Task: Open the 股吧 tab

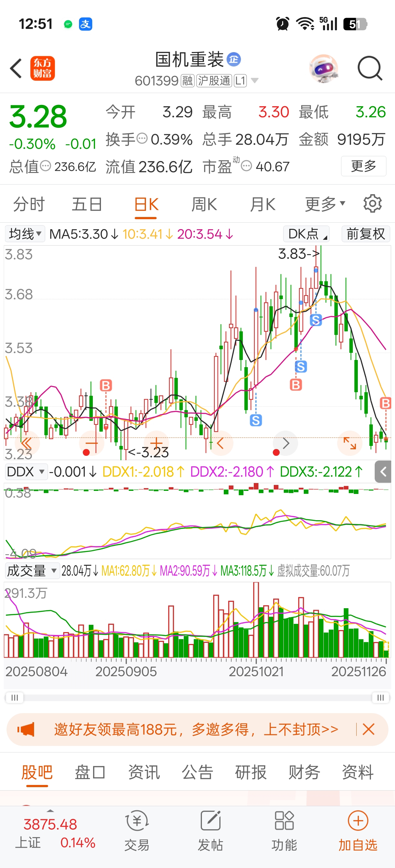Action: [x=37, y=772]
